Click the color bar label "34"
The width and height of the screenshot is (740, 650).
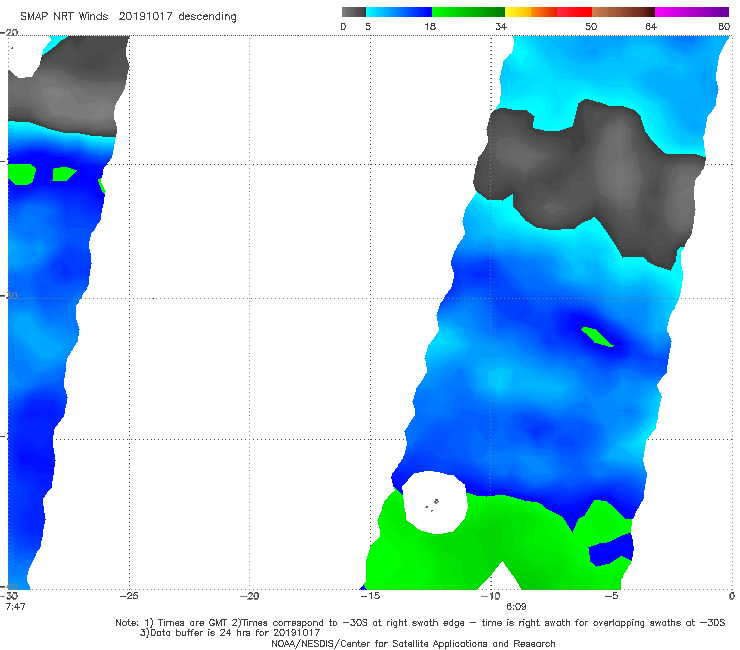pos(501,27)
